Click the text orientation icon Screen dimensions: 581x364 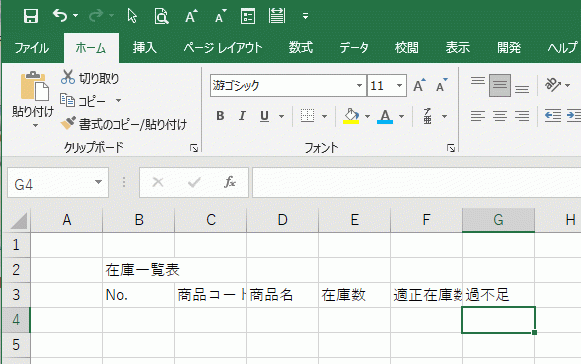(553, 85)
